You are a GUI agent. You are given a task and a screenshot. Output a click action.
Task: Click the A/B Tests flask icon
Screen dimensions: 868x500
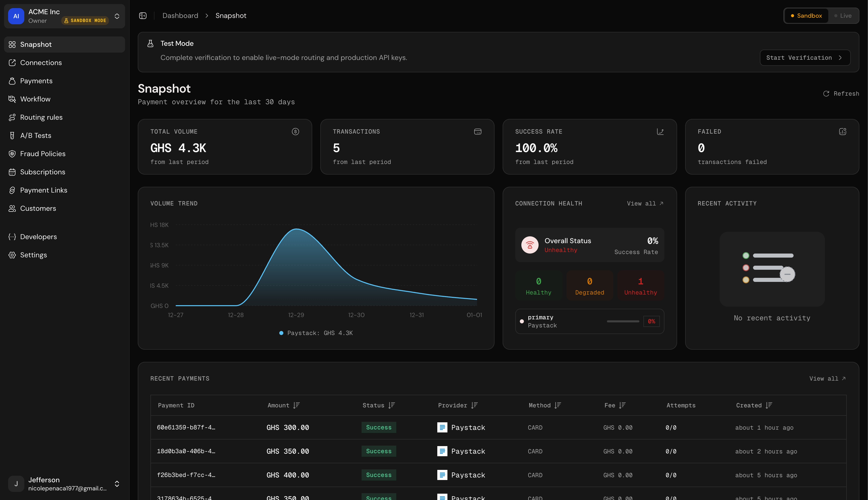pyautogui.click(x=12, y=136)
